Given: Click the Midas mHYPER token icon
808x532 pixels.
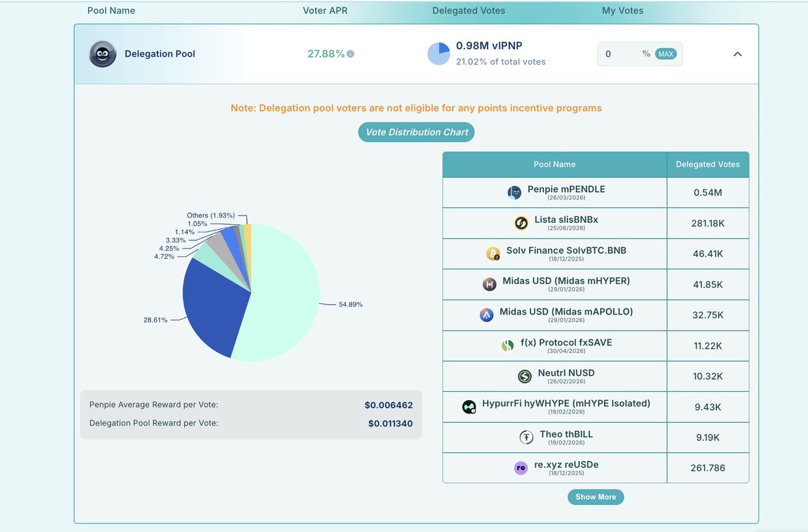Looking at the screenshot, I should tap(489, 284).
